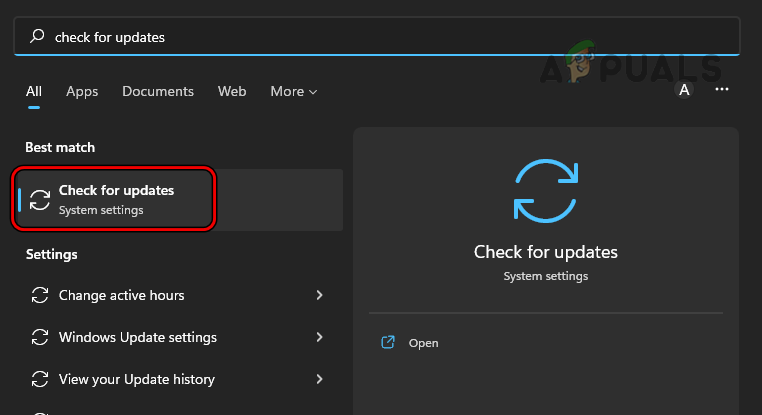Expand the More filter dropdown
The image size is (762, 415).
point(293,91)
